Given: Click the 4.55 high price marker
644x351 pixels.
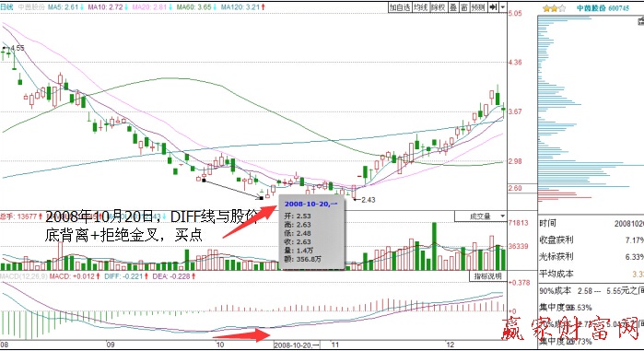Looking at the screenshot, I should pyautogui.click(x=18, y=48).
